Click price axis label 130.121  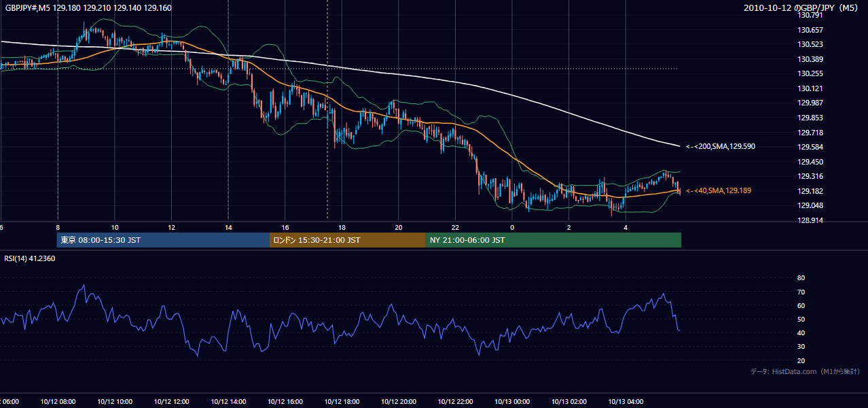(810, 88)
